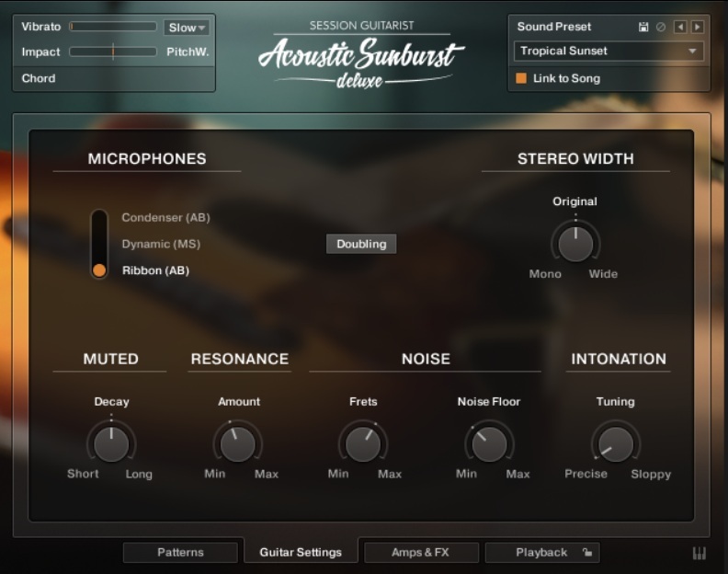This screenshot has height=574, width=728.
Task: Open the Impact PitchW. controller menu
Action: pos(188,52)
